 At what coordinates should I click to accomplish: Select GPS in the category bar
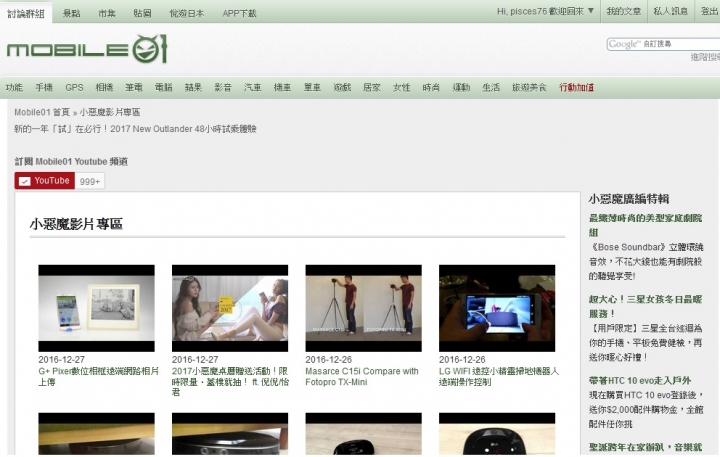click(x=74, y=87)
